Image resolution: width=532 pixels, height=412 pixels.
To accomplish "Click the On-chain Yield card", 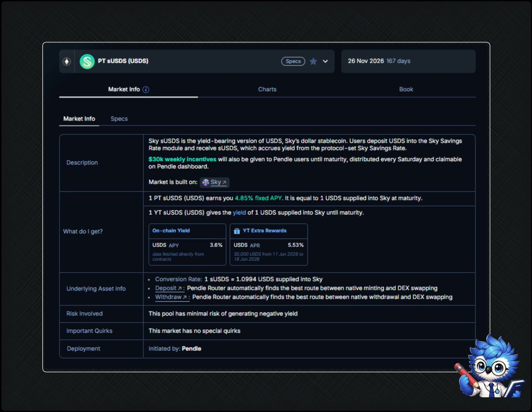I will click(x=188, y=244).
